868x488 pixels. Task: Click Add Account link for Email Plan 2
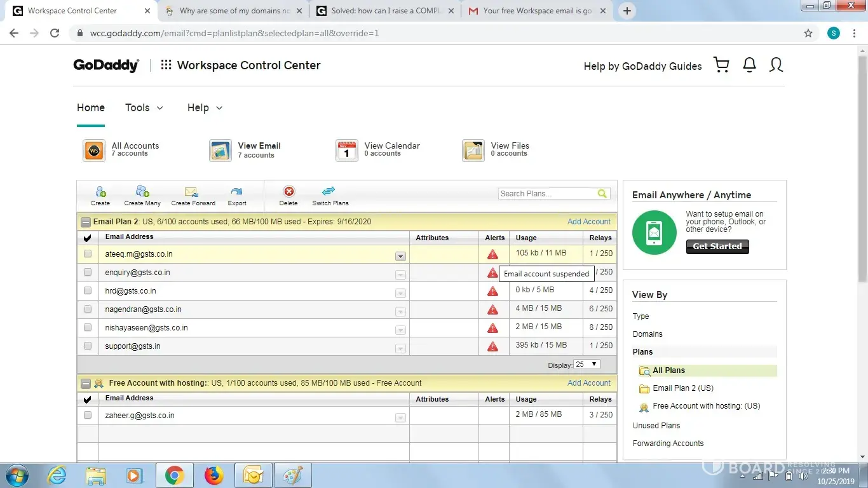(588, 222)
